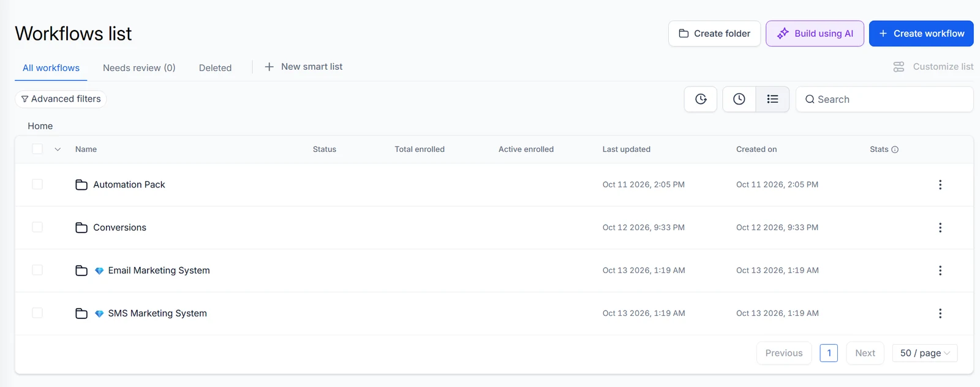Click the magnifier icon in Search

tap(810, 99)
